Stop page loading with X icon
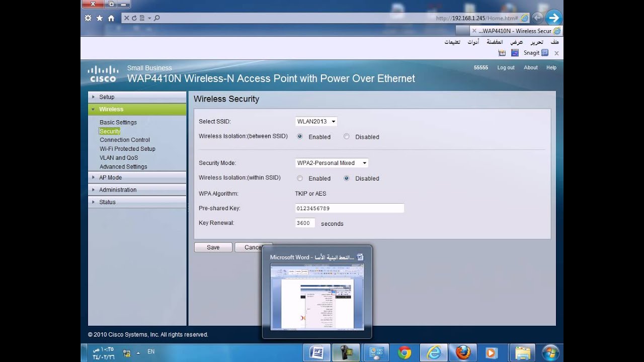The image size is (644, 362). pyautogui.click(x=127, y=18)
